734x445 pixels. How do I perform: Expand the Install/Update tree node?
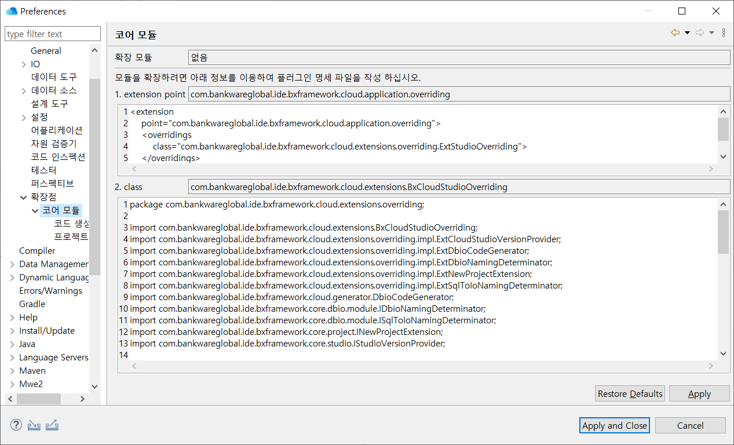pos(12,331)
